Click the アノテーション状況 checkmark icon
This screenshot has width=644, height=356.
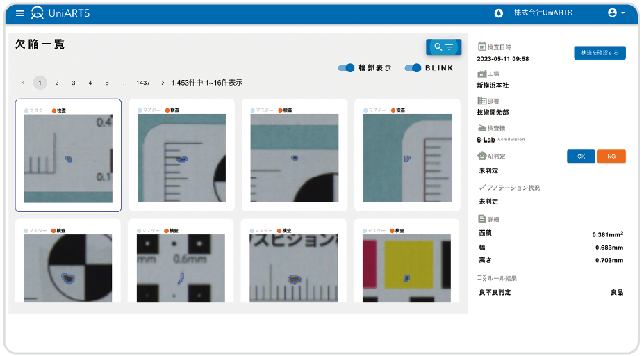[482, 188]
